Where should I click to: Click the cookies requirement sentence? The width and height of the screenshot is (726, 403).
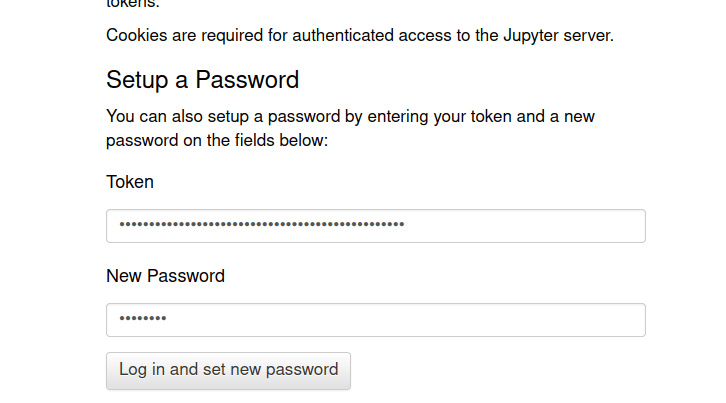pos(359,36)
